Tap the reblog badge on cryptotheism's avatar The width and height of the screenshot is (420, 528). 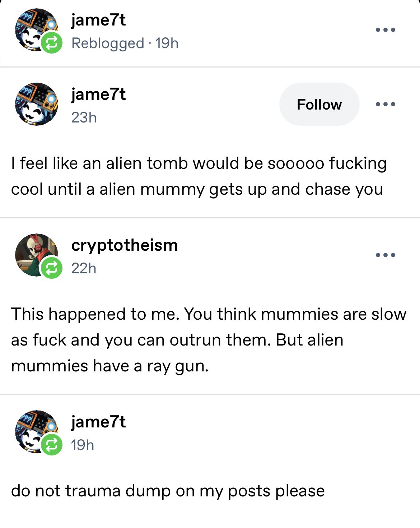(x=52, y=268)
